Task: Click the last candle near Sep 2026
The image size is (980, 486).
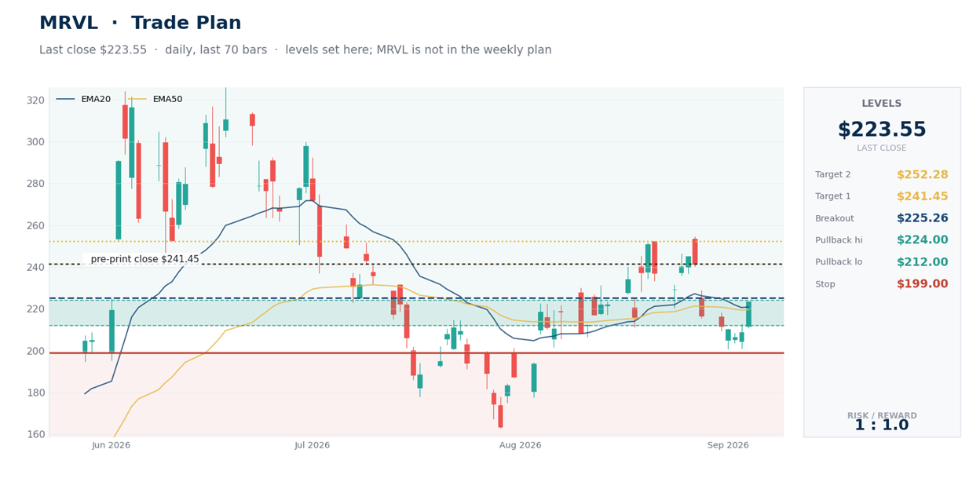Action: 748,314
